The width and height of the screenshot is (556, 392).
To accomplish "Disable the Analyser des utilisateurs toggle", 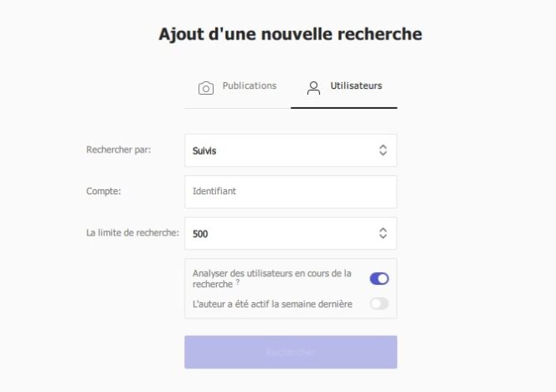I will click(379, 279).
